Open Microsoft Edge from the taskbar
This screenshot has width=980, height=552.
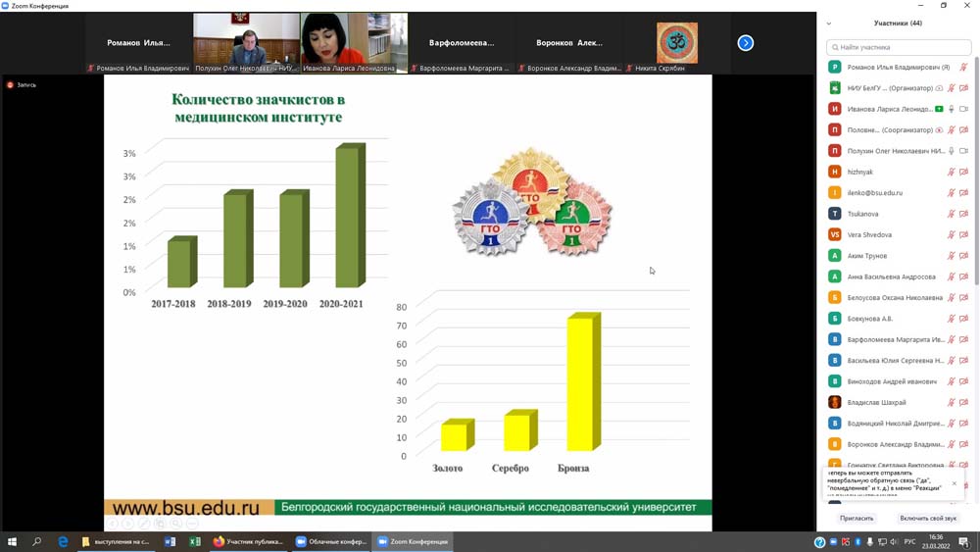[63, 541]
